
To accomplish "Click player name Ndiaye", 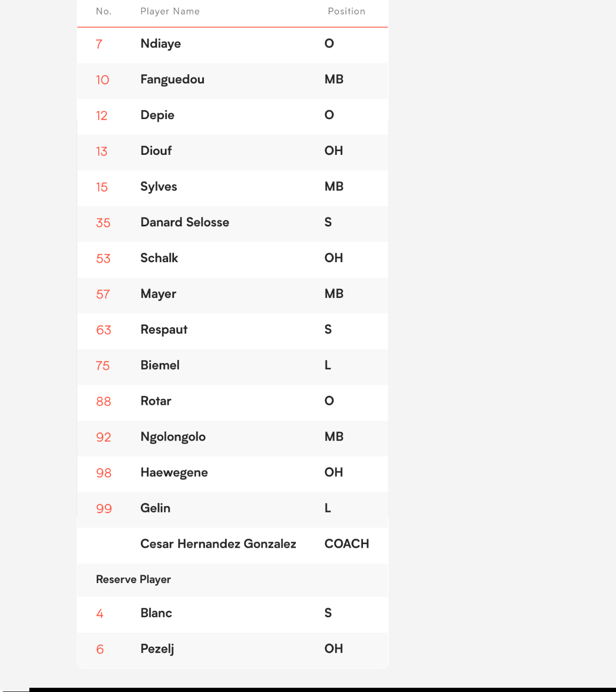I will coord(161,44).
